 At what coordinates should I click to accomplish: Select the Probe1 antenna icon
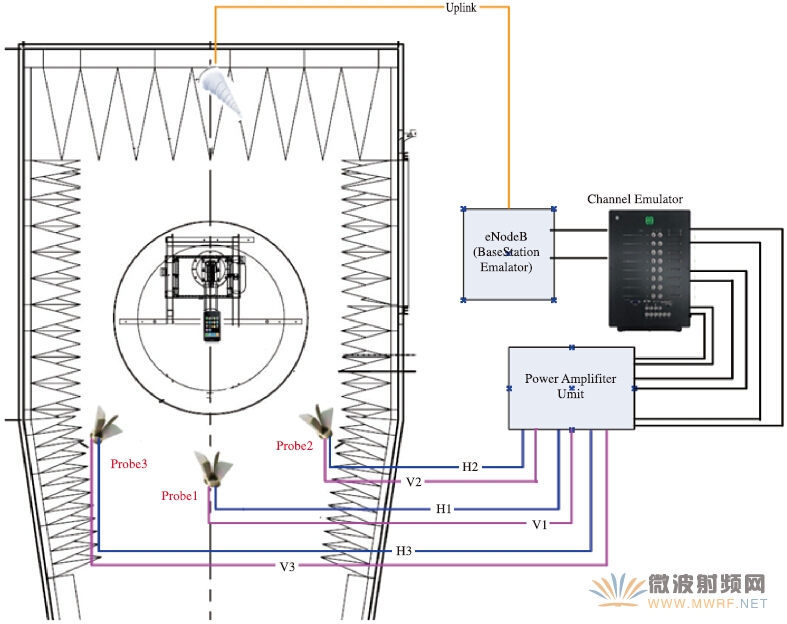click(214, 469)
